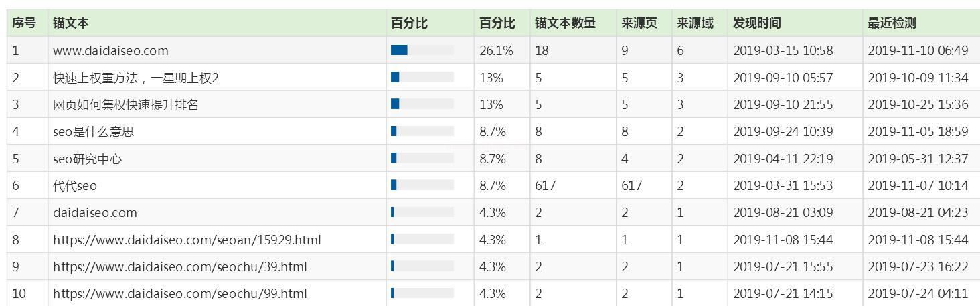Open the seo研究中心 anchor text

88,159
